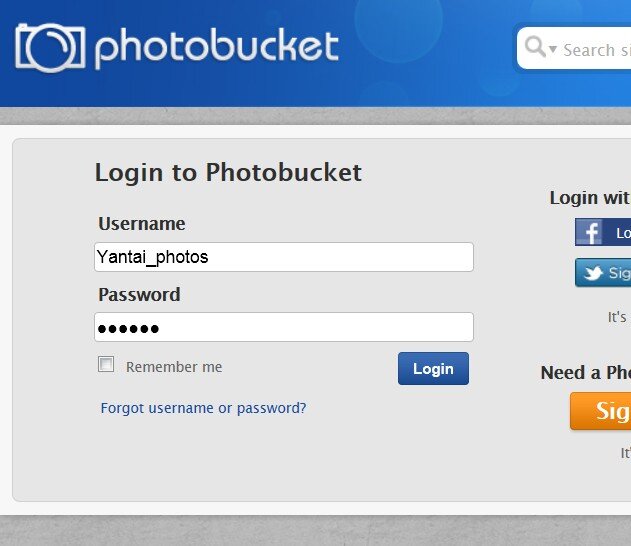Enable the Remember me checkbox
Screen dimensions: 631x546
point(106,364)
